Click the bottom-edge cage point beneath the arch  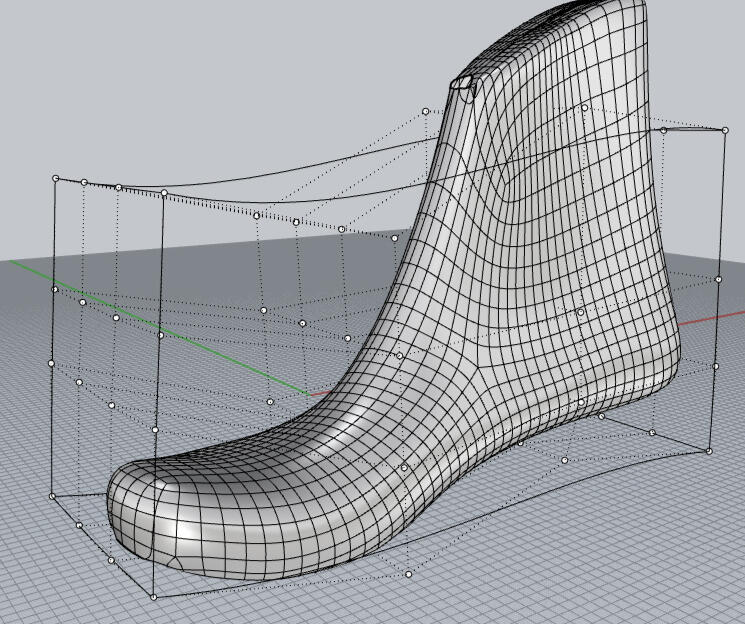[409, 574]
